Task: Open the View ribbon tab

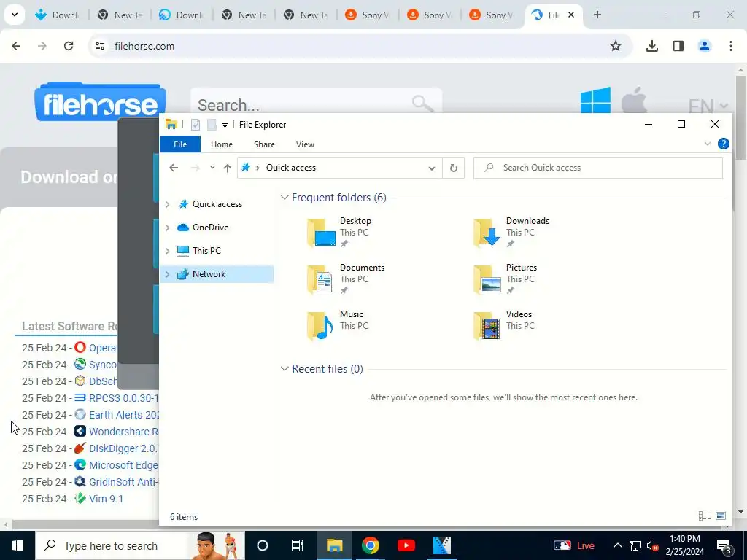Action: coord(305,144)
